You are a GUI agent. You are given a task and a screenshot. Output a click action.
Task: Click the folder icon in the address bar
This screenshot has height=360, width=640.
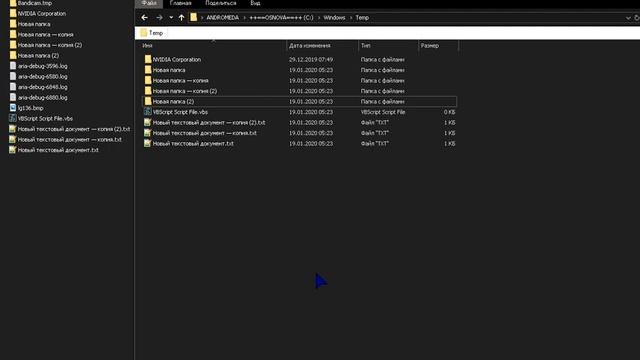pyautogui.click(x=193, y=18)
